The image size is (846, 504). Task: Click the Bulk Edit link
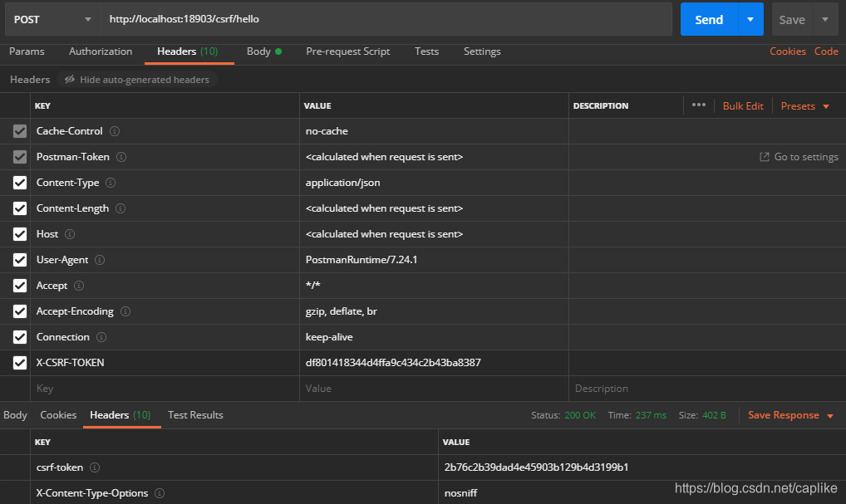pyautogui.click(x=743, y=105)
